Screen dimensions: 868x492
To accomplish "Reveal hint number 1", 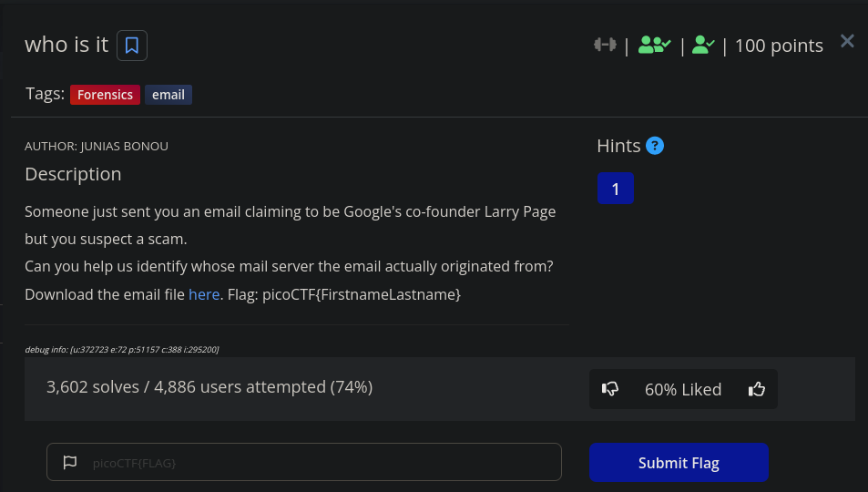I will 615,189.
